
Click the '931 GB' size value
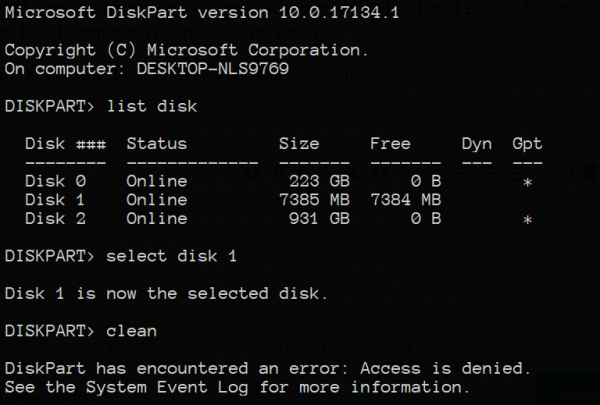click(x=319, y=219)
